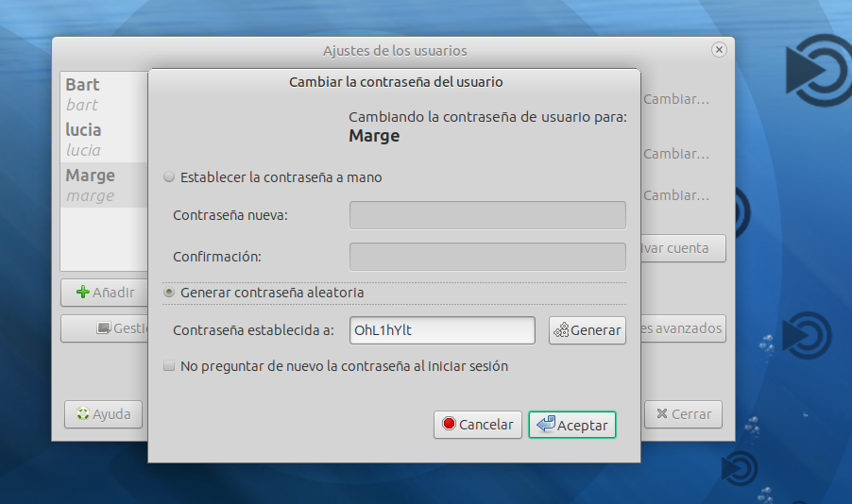Image resolution: width=852 pixels, height=504 pixels.
Task: Click the Cerrar X icon
Action: click(662, 414)
